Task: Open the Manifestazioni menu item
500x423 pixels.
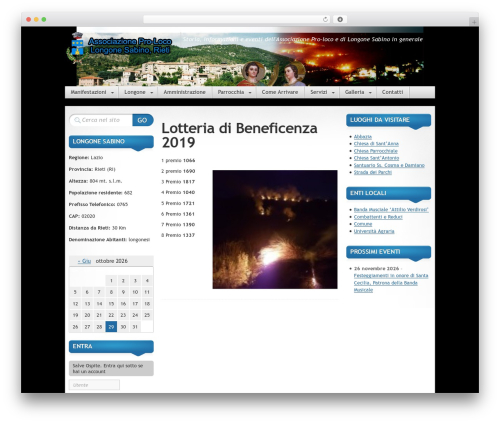Action: coord(89,92)
